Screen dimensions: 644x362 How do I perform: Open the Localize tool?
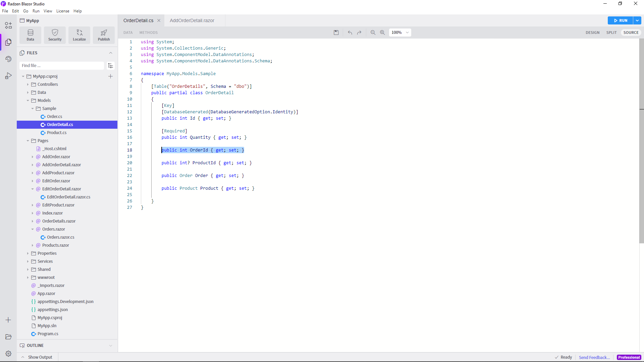click(79, 35)
